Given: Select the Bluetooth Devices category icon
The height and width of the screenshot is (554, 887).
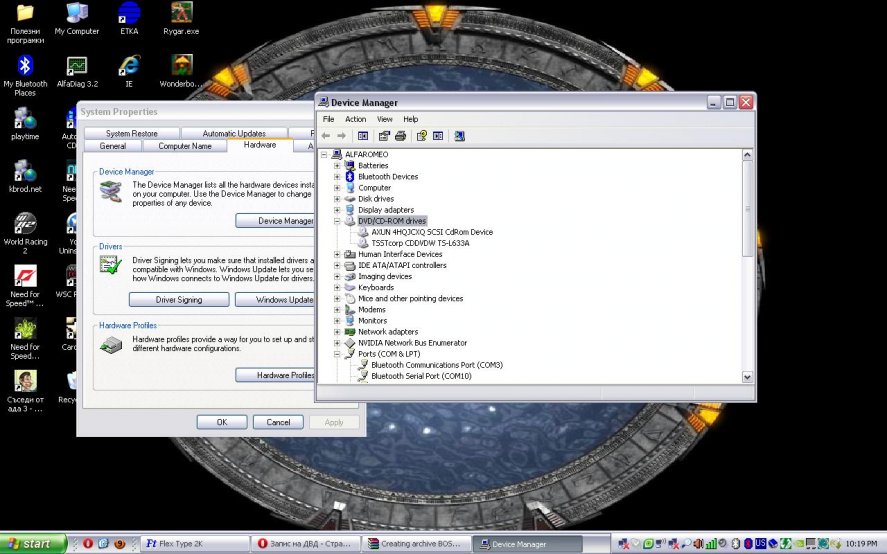Looking at the screenshot, I should (x=350, y=177).
